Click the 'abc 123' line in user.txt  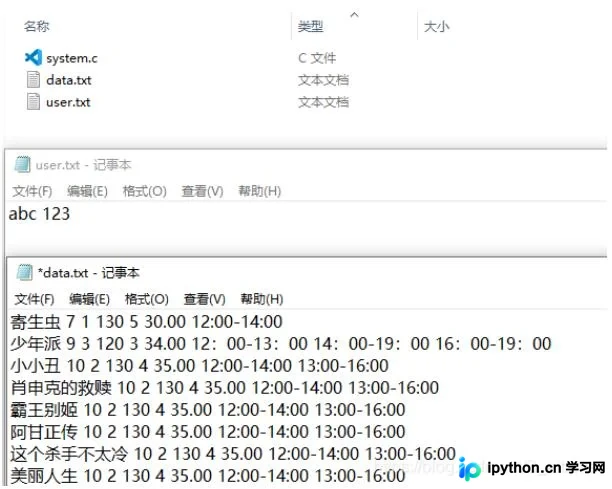[39, 214]
